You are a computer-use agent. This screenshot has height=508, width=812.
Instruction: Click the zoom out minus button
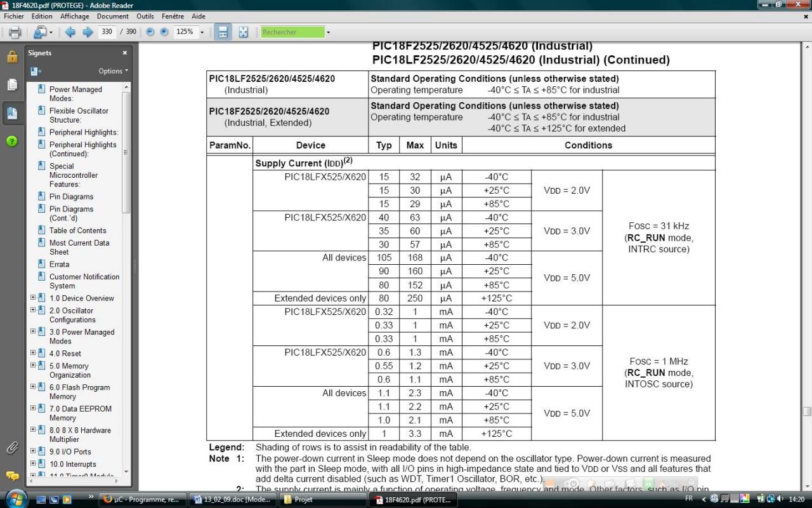tap(150, 32)
